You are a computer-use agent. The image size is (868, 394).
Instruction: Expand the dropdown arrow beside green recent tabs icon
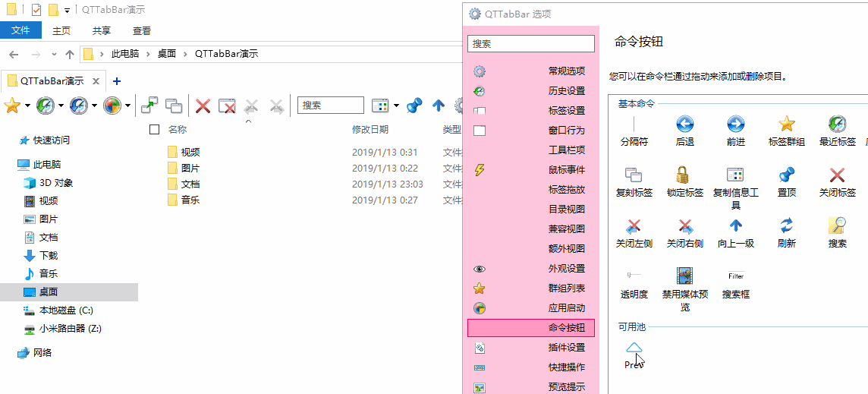pos(61,106)
